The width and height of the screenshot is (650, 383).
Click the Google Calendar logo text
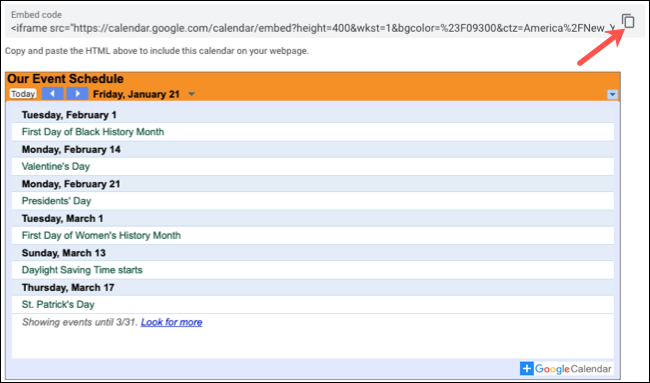(x=573, y=368)
